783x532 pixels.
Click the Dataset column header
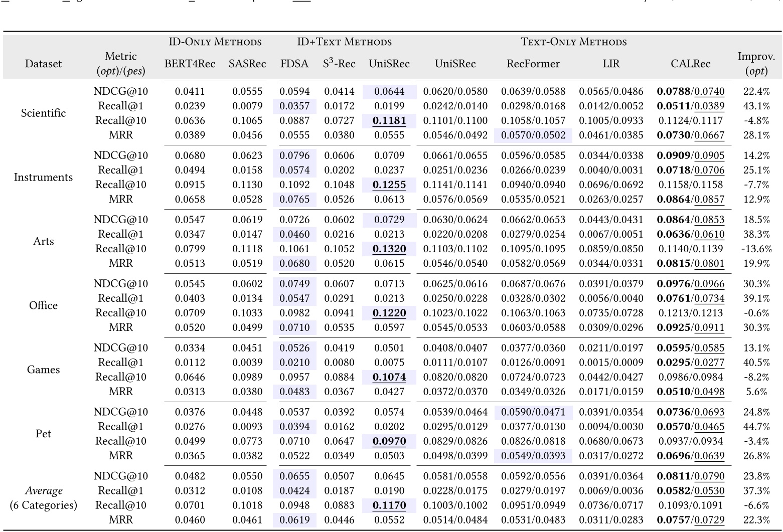tap(43, 64)
